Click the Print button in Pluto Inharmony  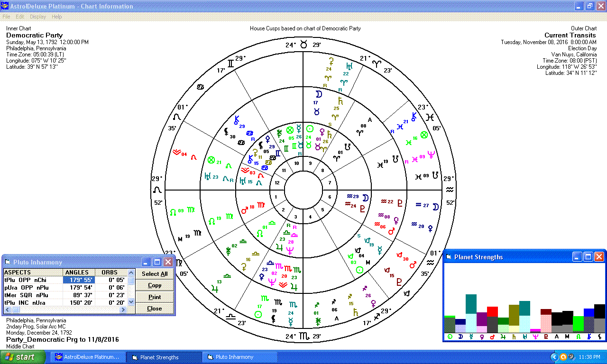(155, 297)
